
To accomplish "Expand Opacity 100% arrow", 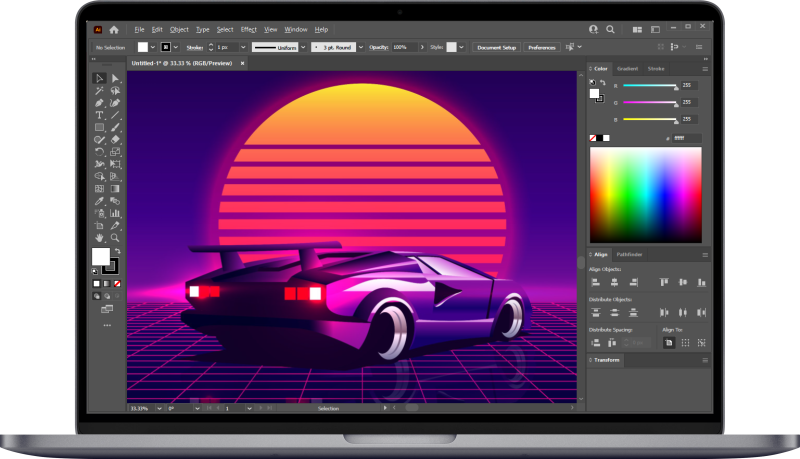I will 422,47.
